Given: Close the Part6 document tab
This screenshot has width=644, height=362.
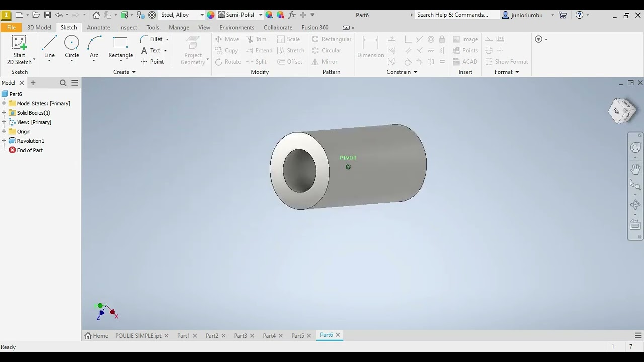Looking at the screenshot, I should tap(338, 335).
